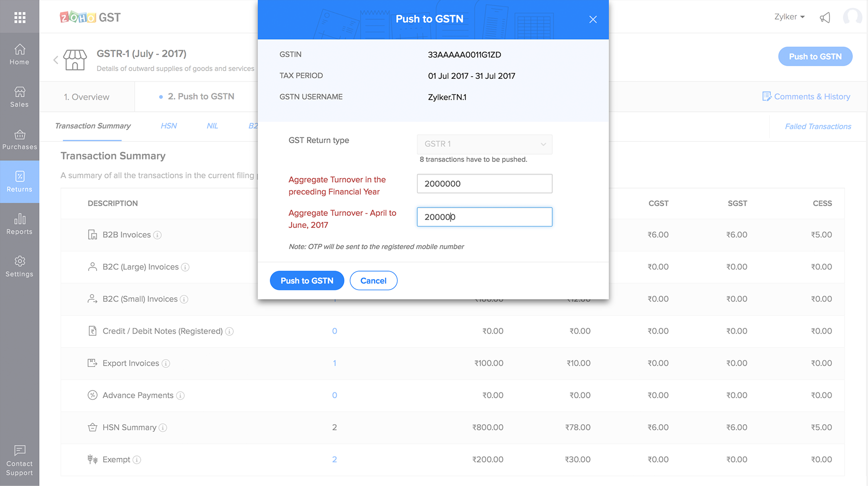Open the apps grid menu
Image resolution: width=868 pixels, height=486 pixels.
point(19,17)
